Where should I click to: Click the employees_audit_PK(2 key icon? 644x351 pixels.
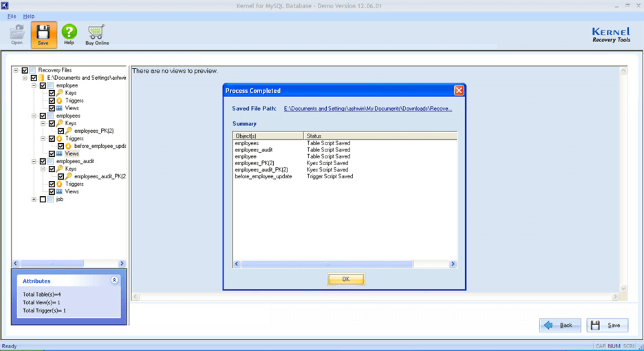pyautogui.click(x=69, y=177)
